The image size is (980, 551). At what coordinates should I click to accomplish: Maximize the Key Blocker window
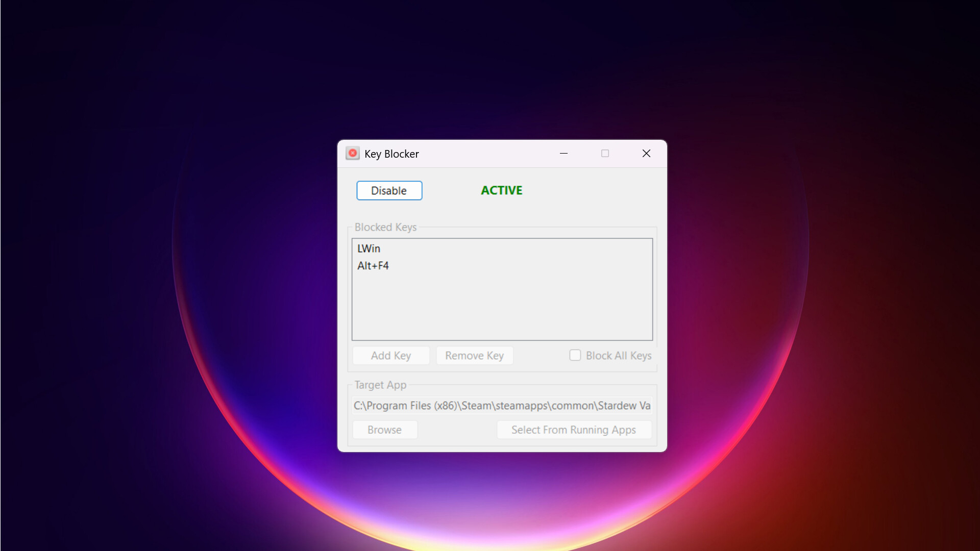pyautogui.click(x=605, y=153)
